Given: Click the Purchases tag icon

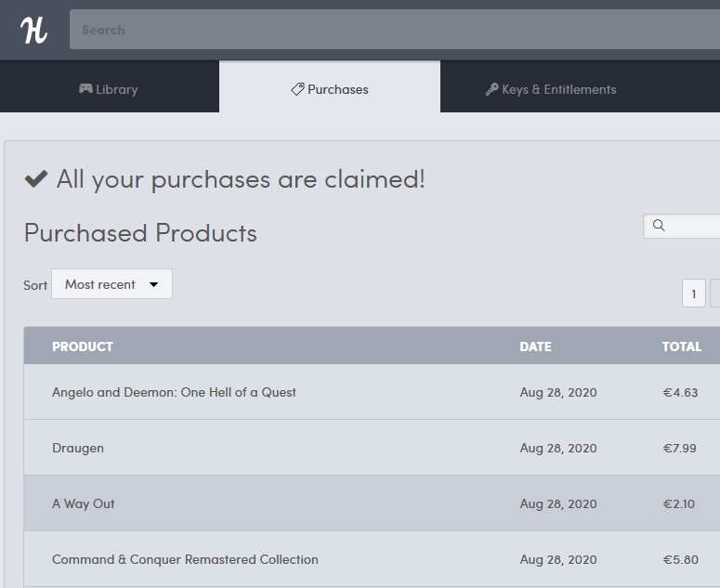Looking at the screenshot, I should pyautogui.click(x=297, y=89).
